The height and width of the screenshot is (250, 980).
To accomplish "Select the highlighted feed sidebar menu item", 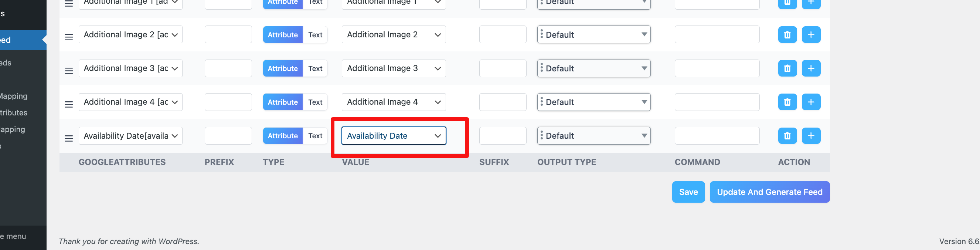I will 23,40.
